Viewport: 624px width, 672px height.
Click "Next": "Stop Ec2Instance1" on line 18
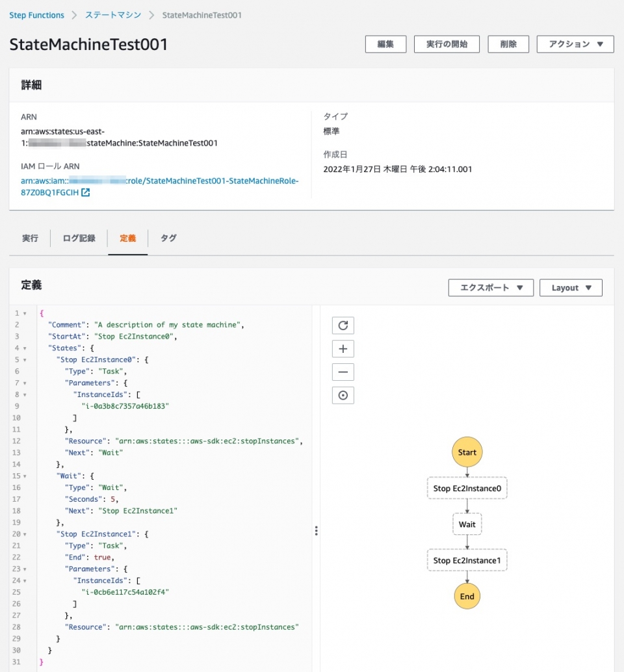click(121, 510)
